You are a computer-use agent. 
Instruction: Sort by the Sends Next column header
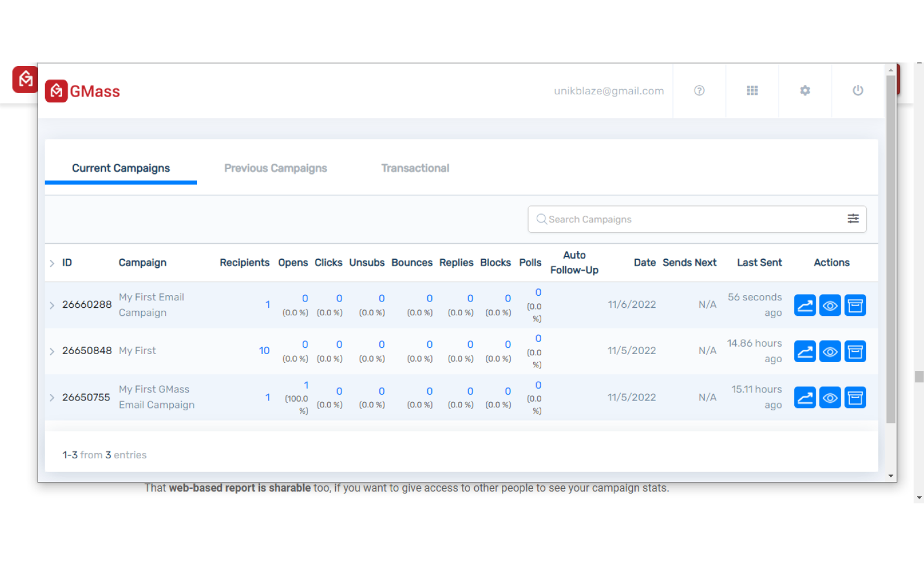point(689,263)
